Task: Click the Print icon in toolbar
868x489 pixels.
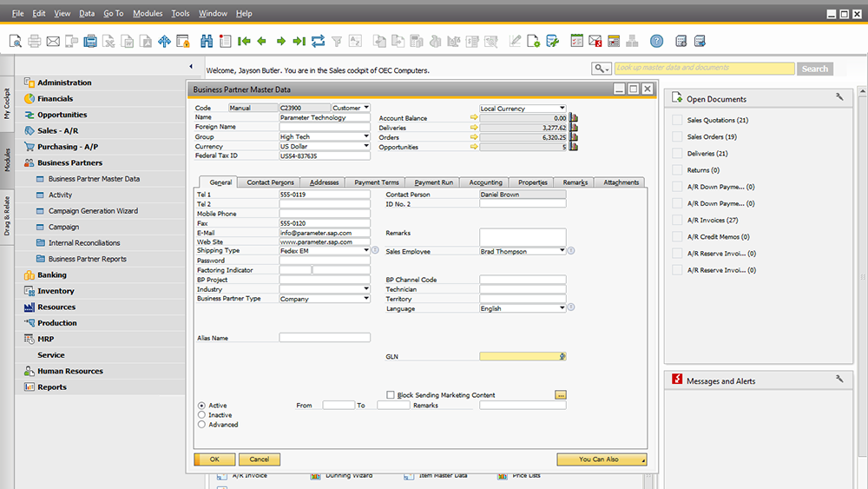Action: click(35, 41)
